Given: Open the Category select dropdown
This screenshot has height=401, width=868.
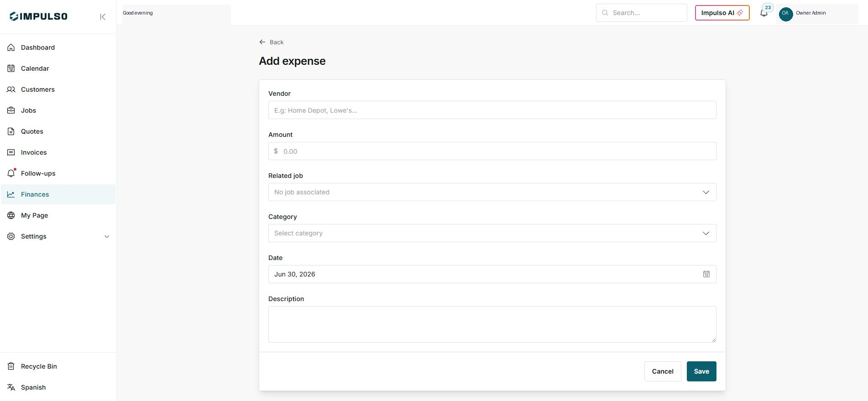Looking at the screenshot, I should point(492,233).
